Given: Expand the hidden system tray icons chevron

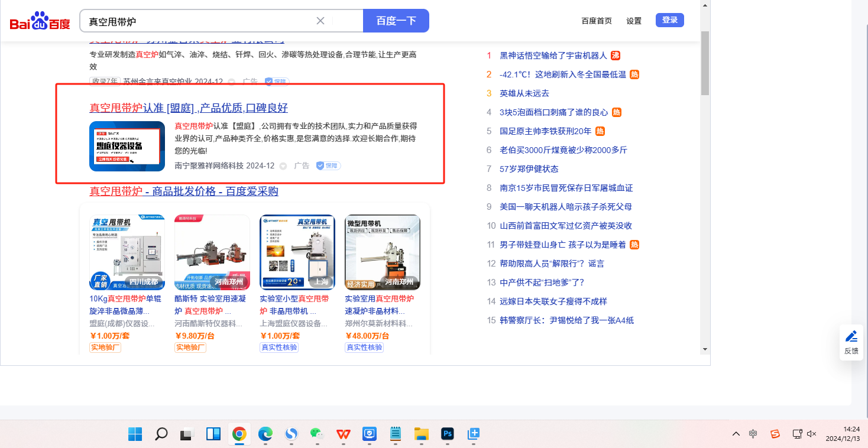Looking at the screenshot, I should [736, 434].
